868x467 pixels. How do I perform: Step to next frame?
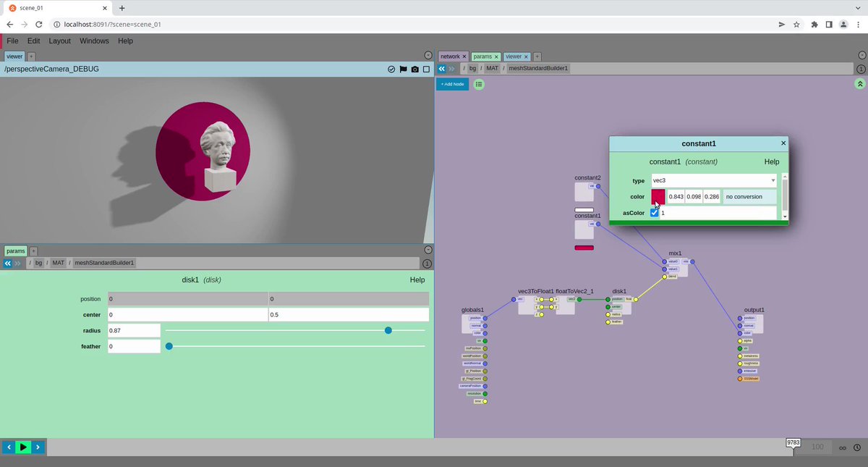[x=38, y=447]
